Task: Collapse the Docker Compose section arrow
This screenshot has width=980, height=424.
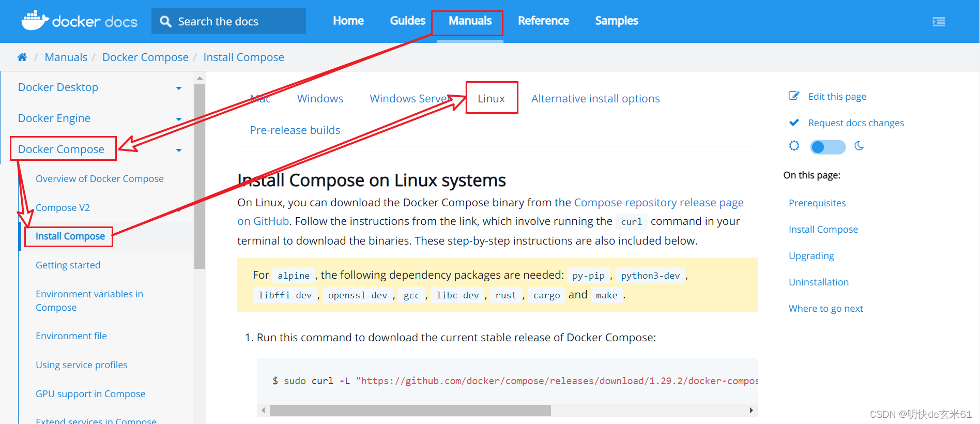Action: click(179, 150)
